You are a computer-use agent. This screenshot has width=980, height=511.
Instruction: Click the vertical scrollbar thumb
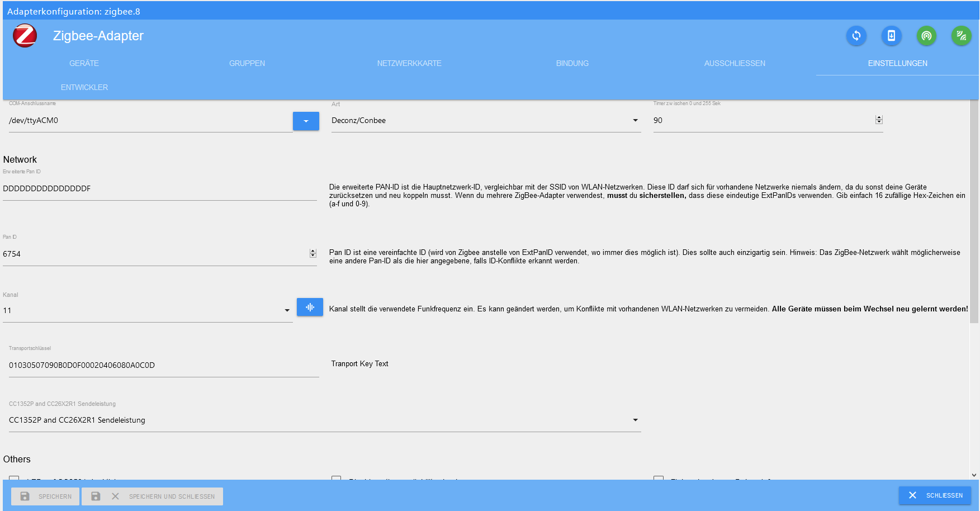[x=974, y=212]
